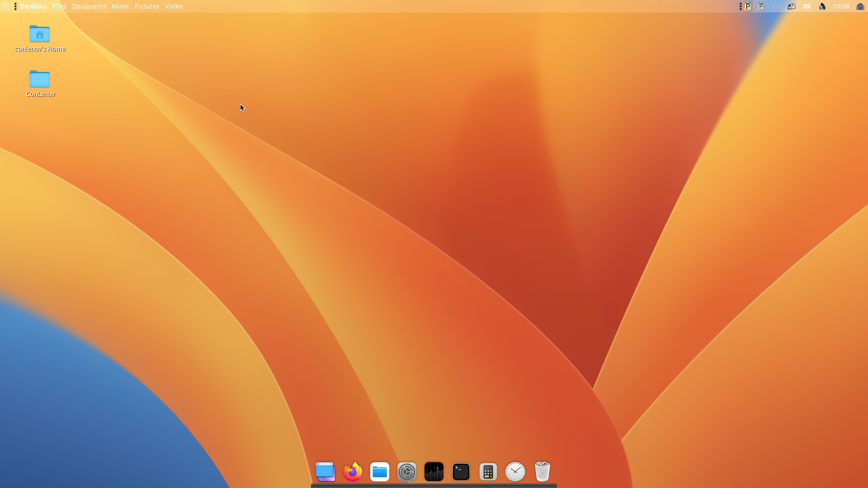
Task: Select the ConLenov folder on desktop
Action: point(40,80)
